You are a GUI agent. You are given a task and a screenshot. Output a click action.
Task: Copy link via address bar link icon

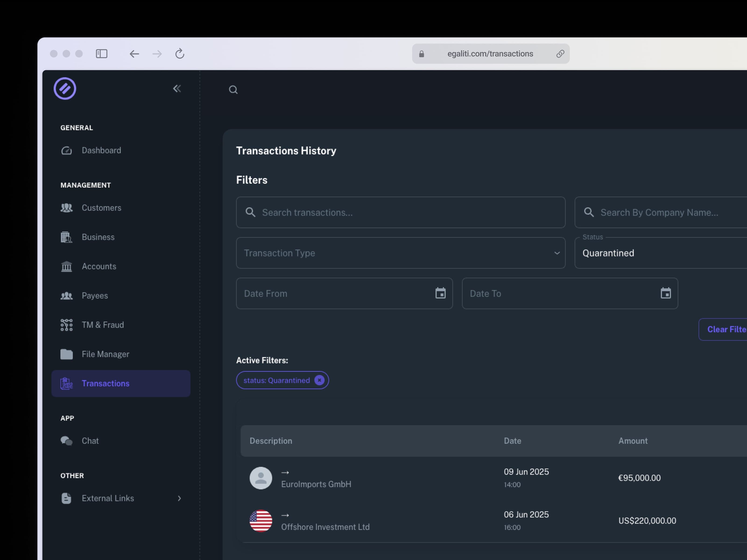560,54
